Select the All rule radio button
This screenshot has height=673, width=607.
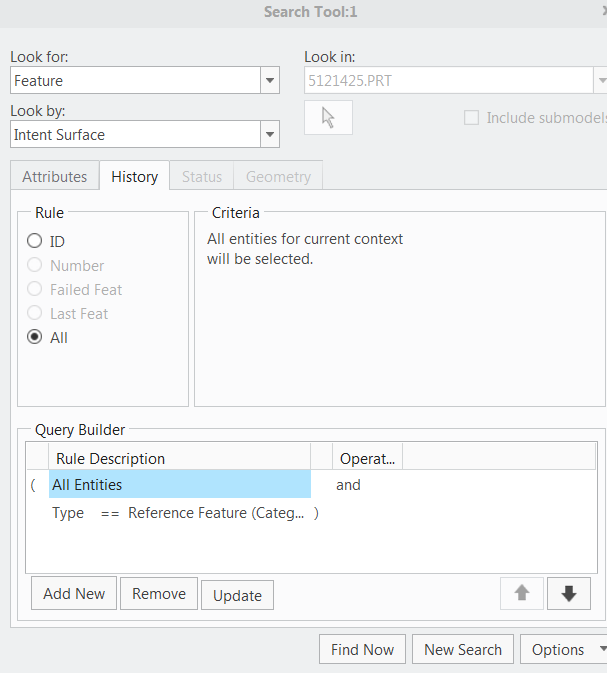pos(35,337)
